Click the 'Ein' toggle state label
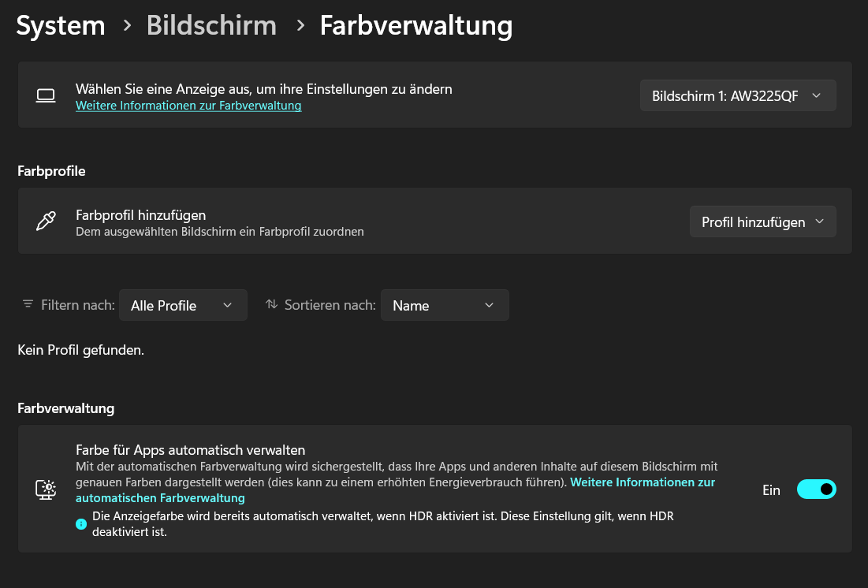Viewport: 868px width, 588px height. pyautogui.click(x=771, y=490)
